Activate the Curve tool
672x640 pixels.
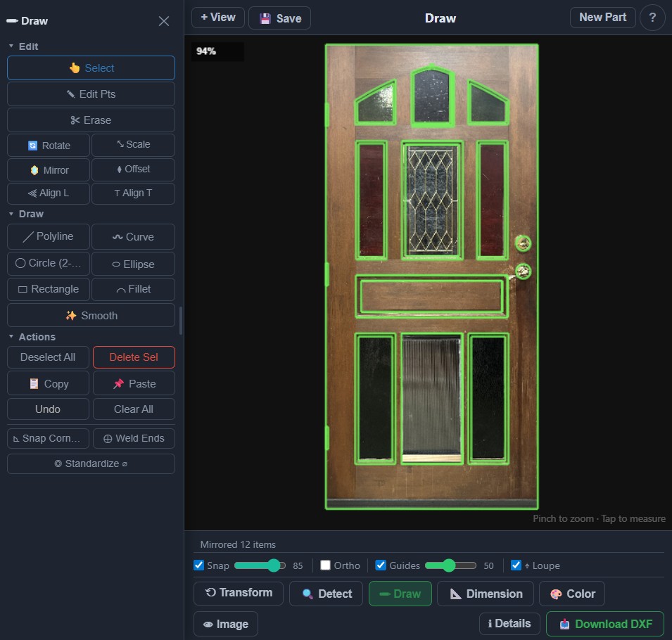[x=133, y=236]
